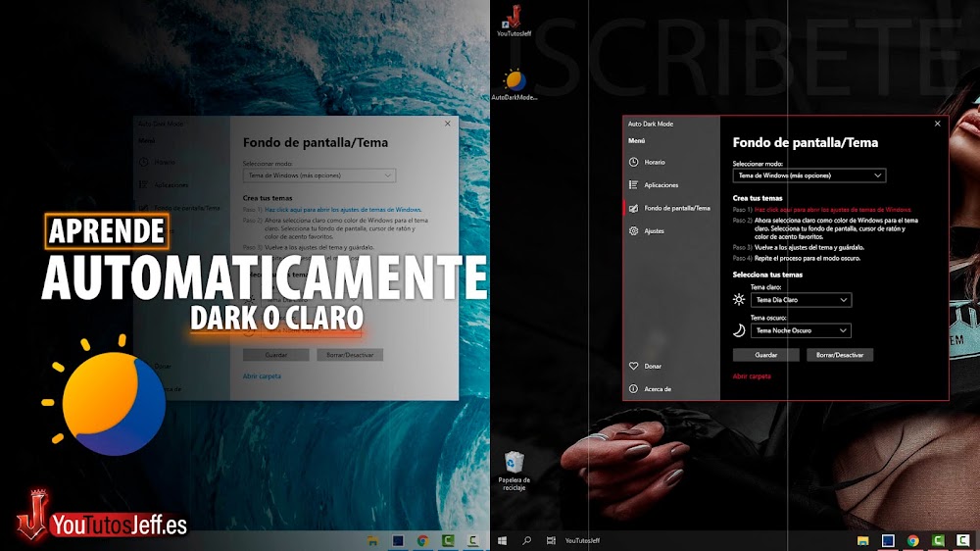The image size is (980, 551).
Task: Click the red Haz click aquí theme settings link
Action: click(x=832, y=210)
